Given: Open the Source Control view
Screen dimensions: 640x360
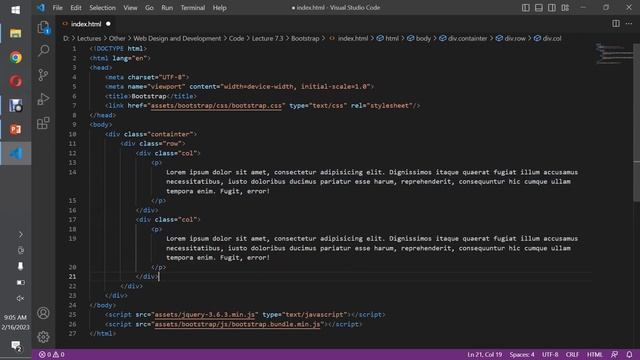Looking at the screenshot, I should coord(43,75).
